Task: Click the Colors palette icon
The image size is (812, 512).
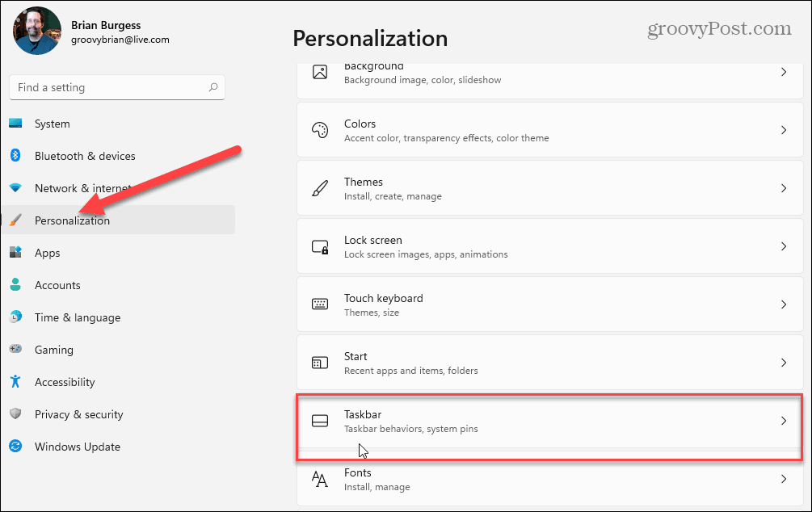Action: pyautogui.click(x=320, y=130)
